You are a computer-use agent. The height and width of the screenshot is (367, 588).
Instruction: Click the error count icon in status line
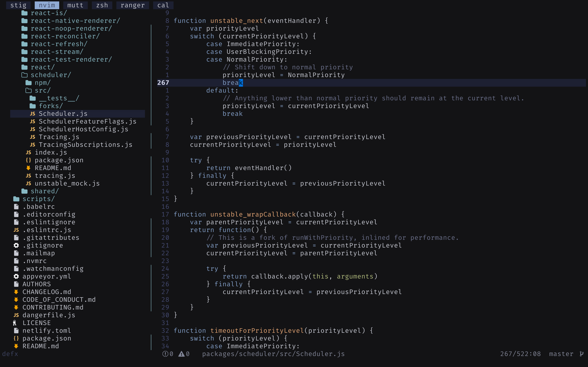pos(165,354)
